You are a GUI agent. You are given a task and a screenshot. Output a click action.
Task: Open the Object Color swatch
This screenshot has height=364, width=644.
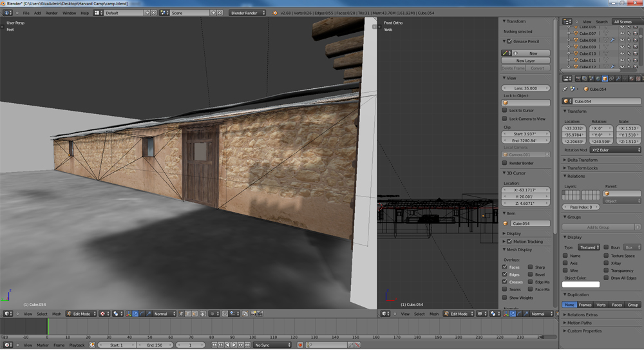pos(581,284)
